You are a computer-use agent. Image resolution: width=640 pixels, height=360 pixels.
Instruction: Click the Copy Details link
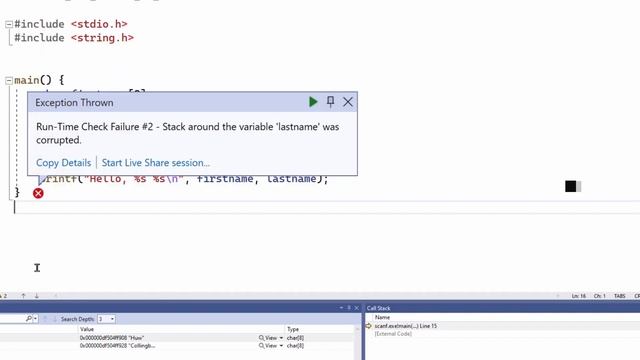tap(64, 163)
